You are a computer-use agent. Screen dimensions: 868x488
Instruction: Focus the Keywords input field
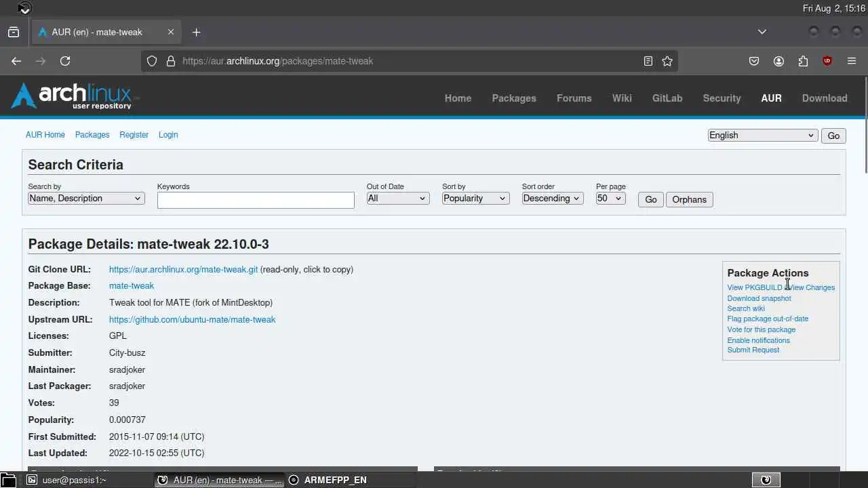(x=256, y=200)
